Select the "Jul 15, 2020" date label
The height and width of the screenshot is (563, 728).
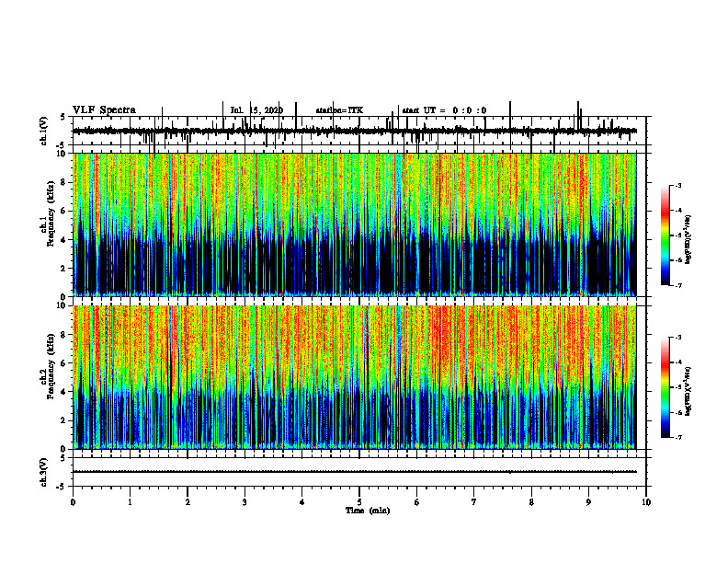(256, 110)
